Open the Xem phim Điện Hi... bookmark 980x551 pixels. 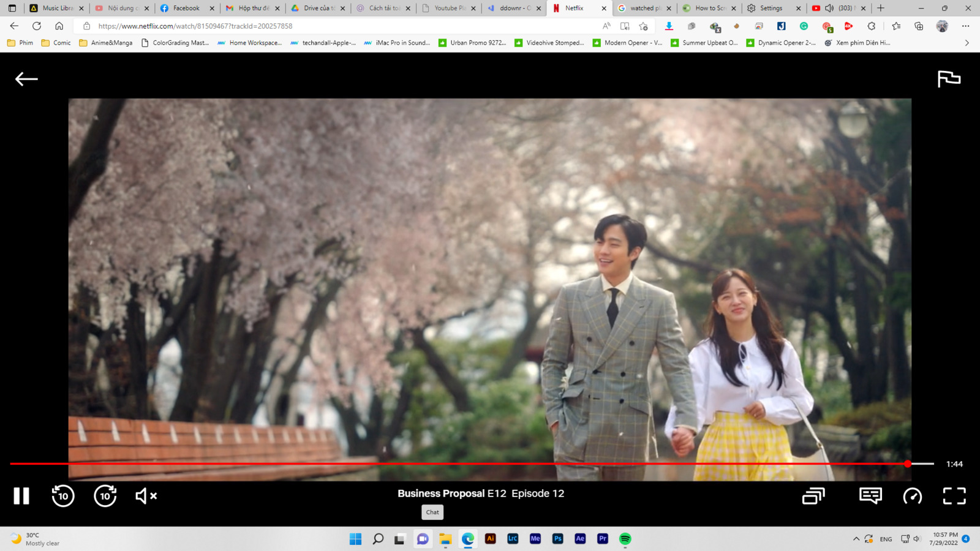coord(857,43)
